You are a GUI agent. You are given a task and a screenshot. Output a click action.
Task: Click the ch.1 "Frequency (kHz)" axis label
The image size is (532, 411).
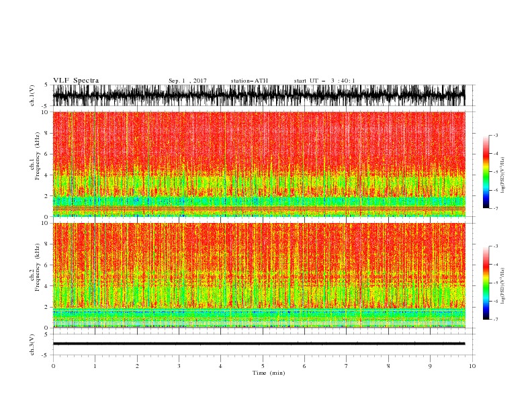[x=38, y=156]
